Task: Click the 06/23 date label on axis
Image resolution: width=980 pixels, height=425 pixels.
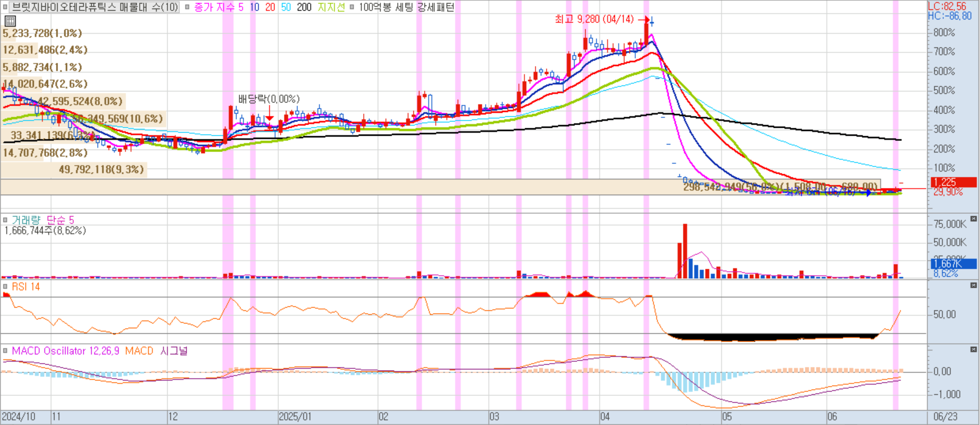Action: (945, 417)
